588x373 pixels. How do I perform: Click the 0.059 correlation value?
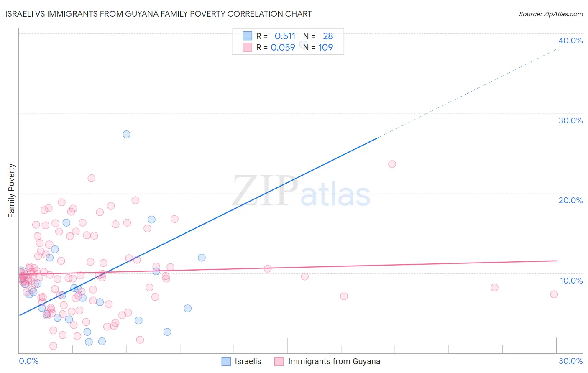(x=283, y=47)
